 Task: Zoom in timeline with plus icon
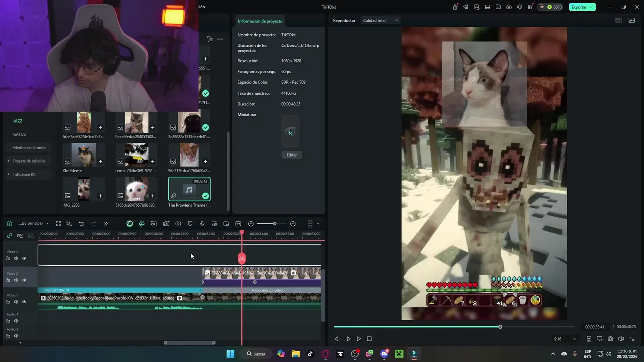click(293, 224)
